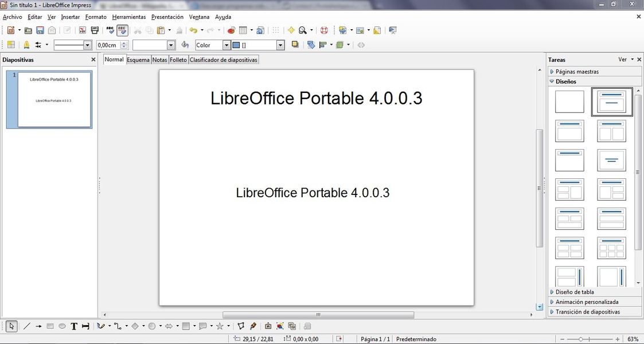
Task: Click the Insert Chart icon
Action: pyautogui.click(x=231, y=30)
